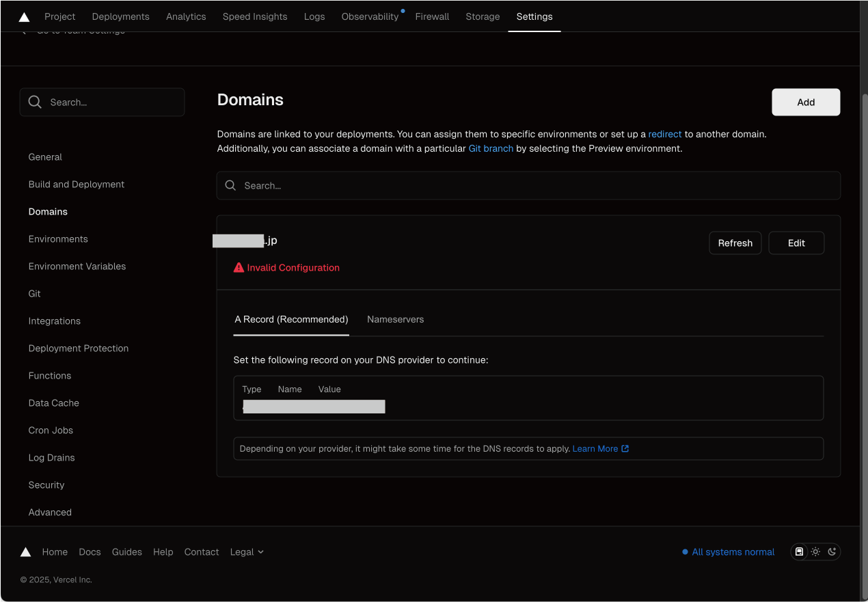This screenshot has width=868, height=602.
Task: Click the blue status dot indicator
Action: click(x=685, y=552)
